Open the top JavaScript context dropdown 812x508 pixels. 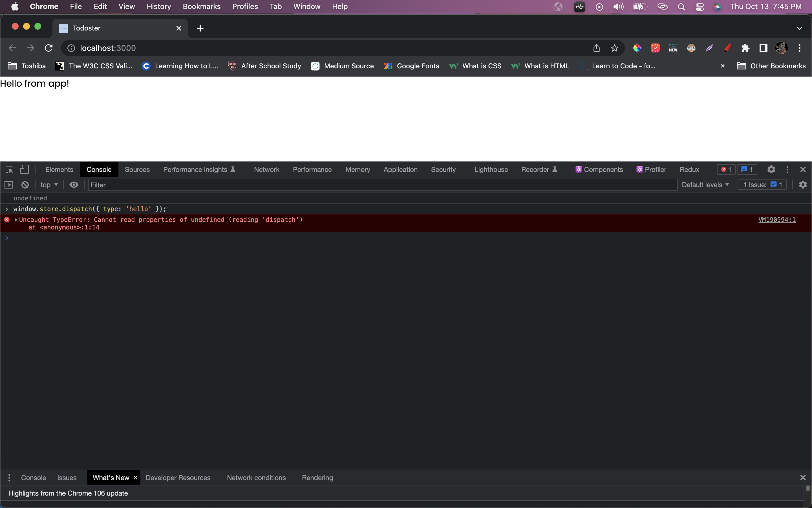[49, 185]
